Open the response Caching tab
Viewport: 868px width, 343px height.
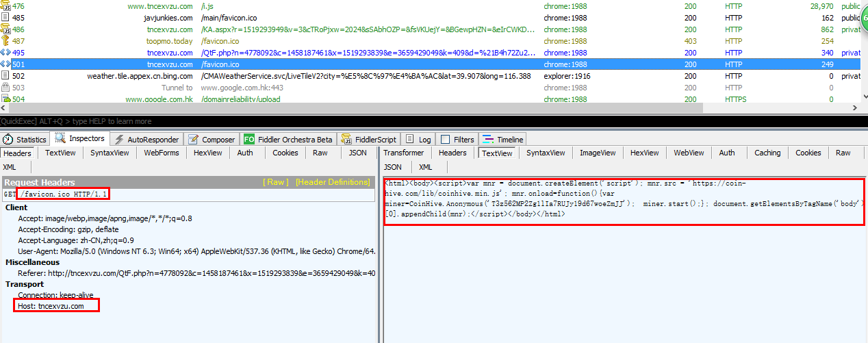tap(767, 153)
